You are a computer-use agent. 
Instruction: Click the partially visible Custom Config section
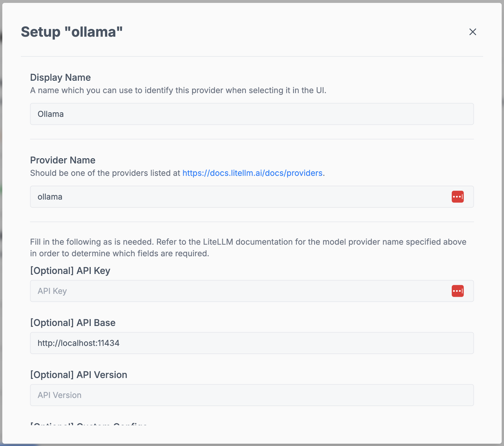(x=88, y=425)
